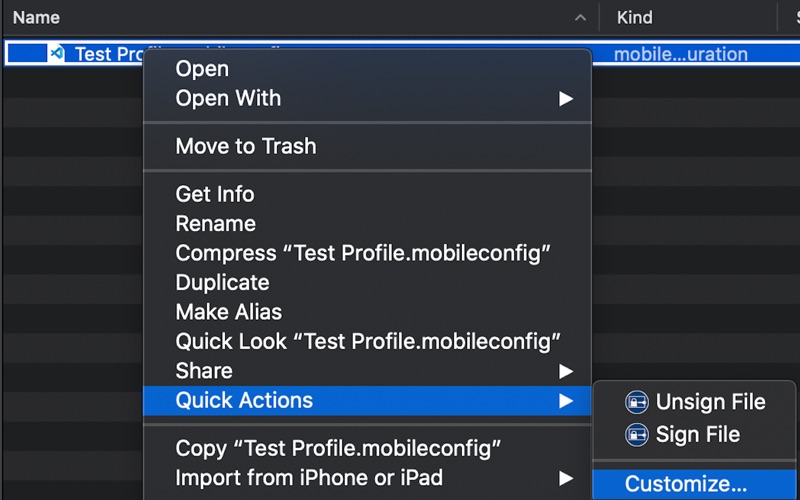
Task: Click the Sign File certificate icon
Action: 636,435
